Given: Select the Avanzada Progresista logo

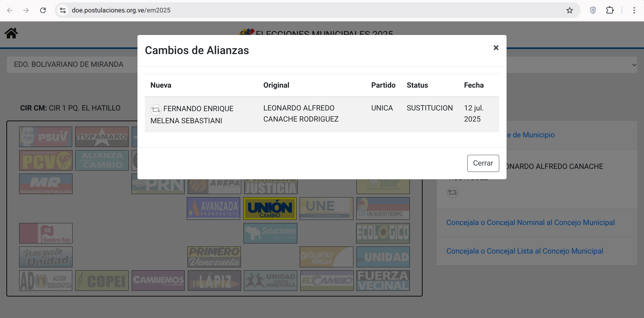Looking at the screenshot, I should click(x=214, y=209).
